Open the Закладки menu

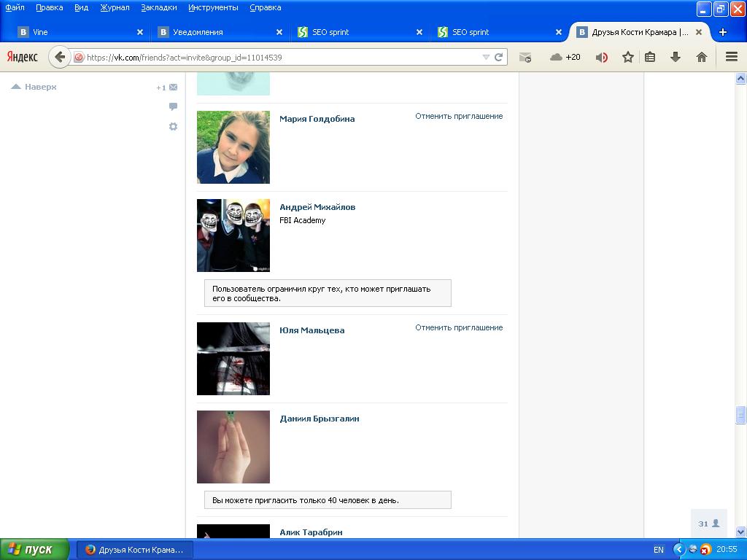click(x=158, y=7)
